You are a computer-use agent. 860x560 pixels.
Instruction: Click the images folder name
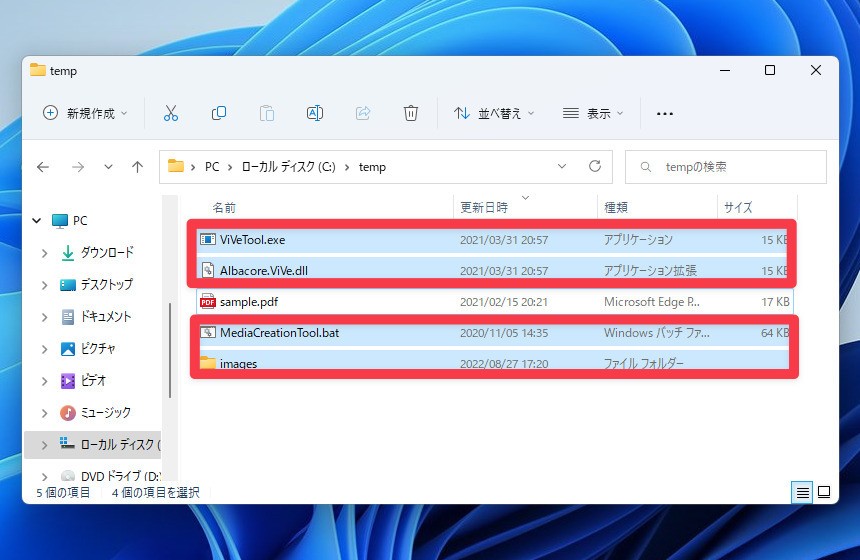pos(239,363)
